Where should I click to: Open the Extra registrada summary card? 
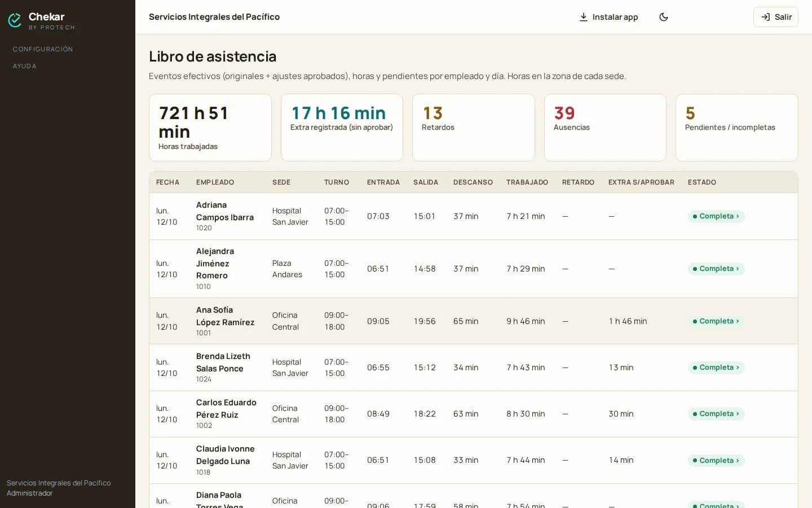342,128
